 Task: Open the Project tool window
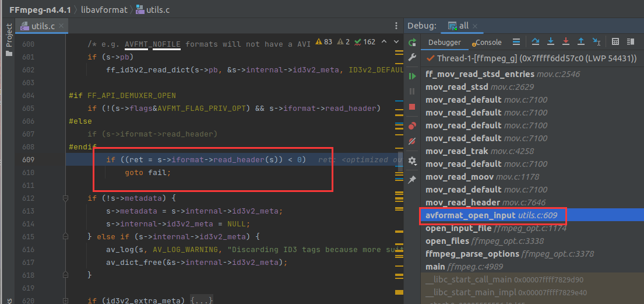point(9,40)
